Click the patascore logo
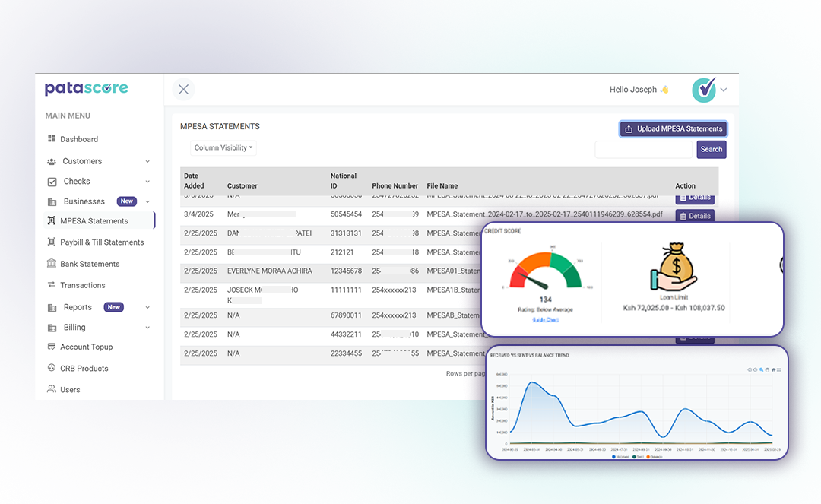This screenshot has width=821, height=504. (x=87, y=88)
